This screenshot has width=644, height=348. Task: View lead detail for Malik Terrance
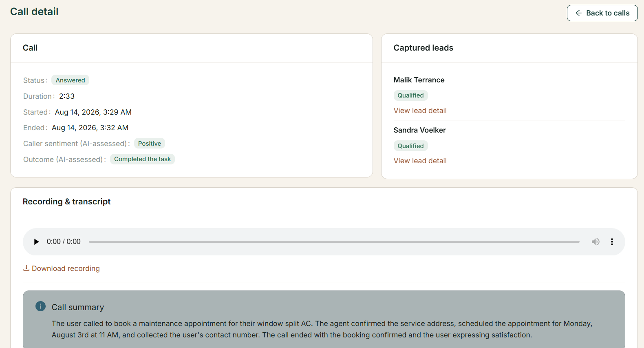coord(420,111)
